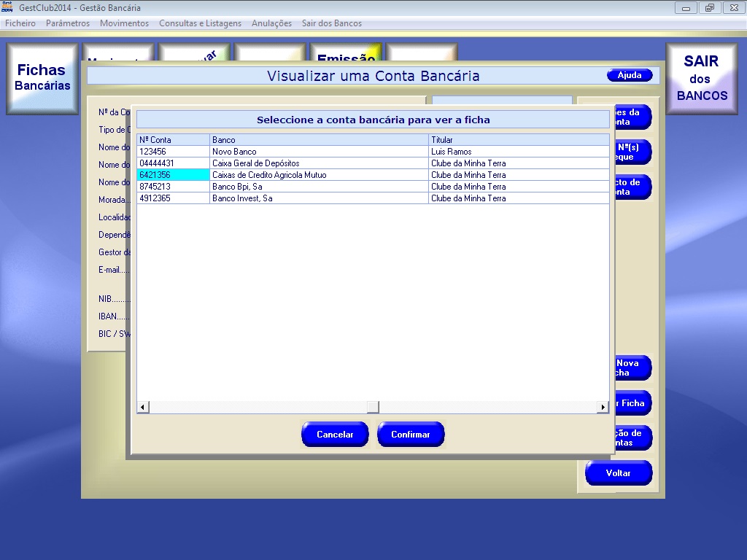This screenshot has height=560, width=747.
Task: Click the Cancelar button
Action: [x=335, y=435]
